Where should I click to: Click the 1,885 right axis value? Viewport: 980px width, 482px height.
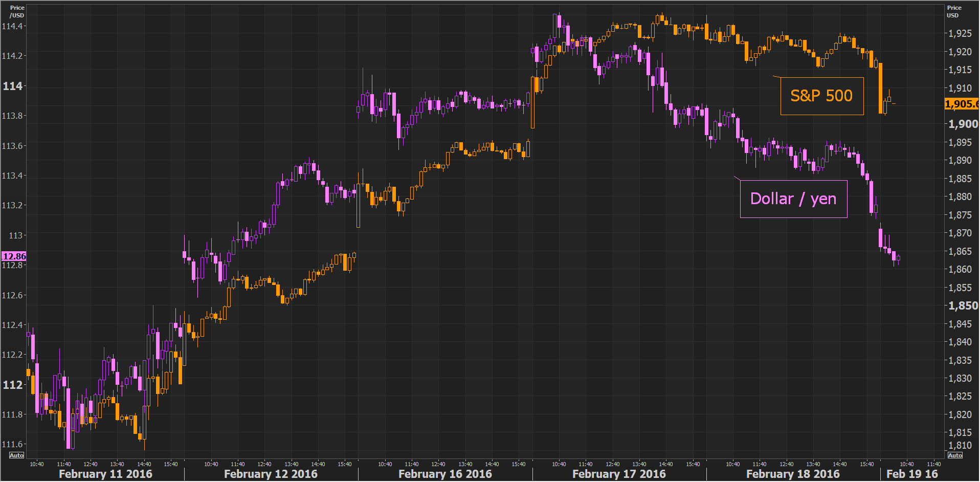960,179
